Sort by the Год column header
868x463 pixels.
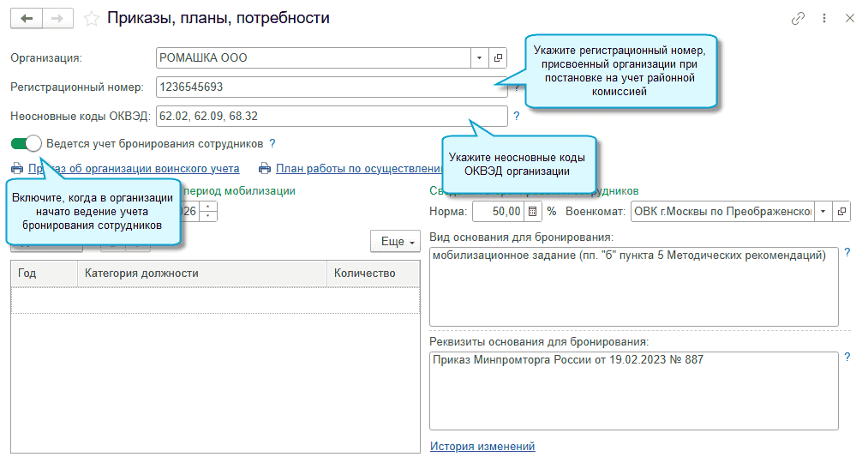pyautogui.click(x=45, y=273)
